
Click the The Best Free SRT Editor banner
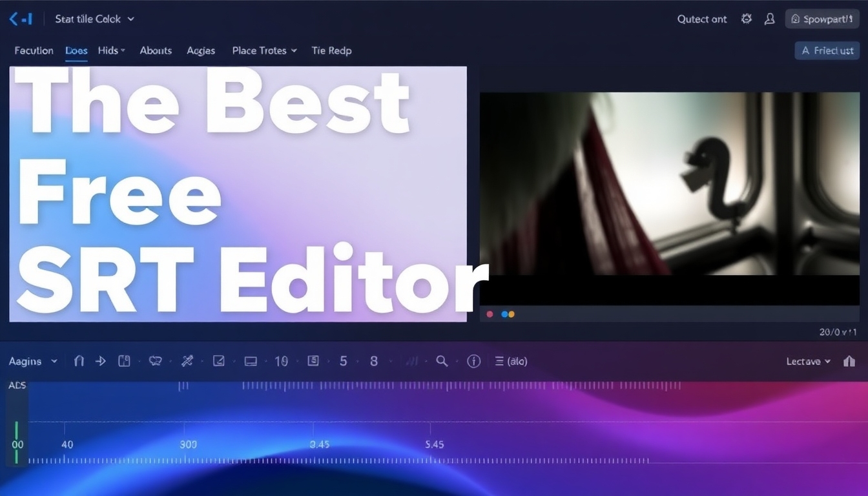coord(238,194)
